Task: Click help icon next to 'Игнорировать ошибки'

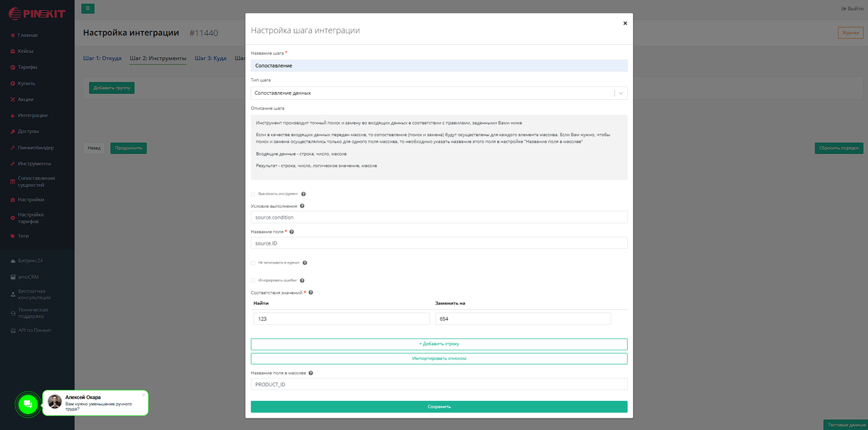Action: click(302, 280)
